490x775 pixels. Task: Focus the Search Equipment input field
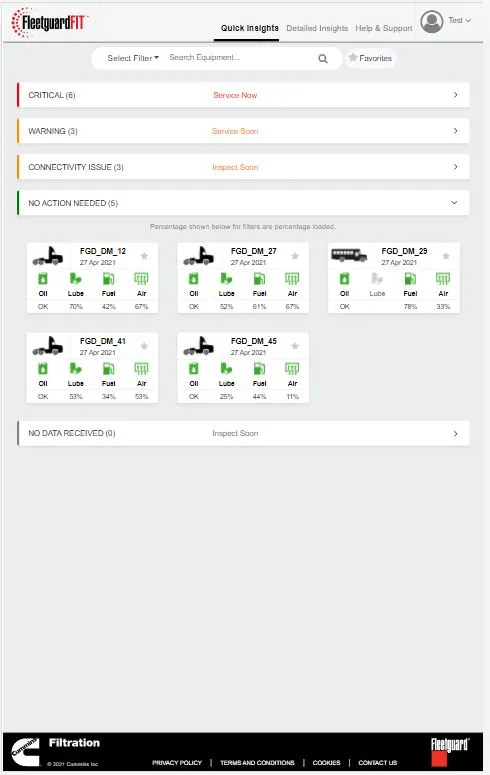pyautogui.click(x=240, y=58)
